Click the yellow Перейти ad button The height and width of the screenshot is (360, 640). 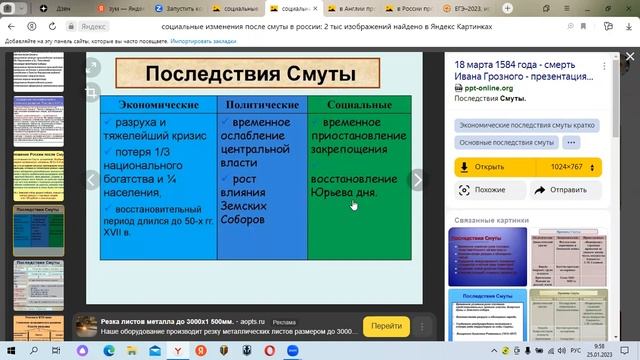coord(386,326)
